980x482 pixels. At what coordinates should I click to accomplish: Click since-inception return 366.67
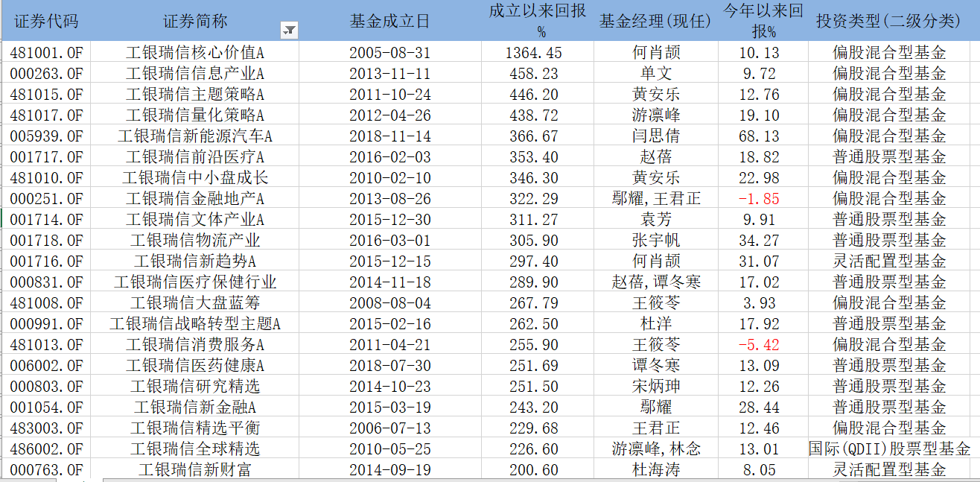(534, 136)
